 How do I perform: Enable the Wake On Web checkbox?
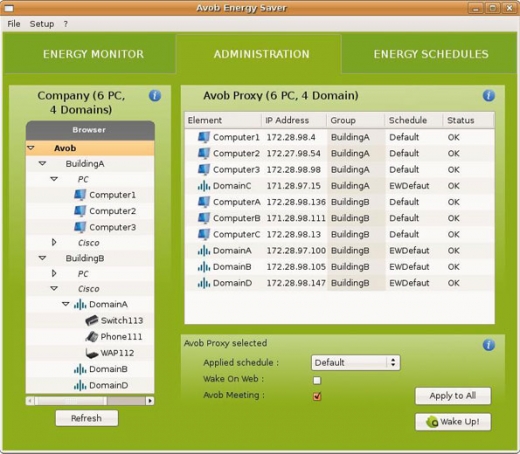pos(317,380)
